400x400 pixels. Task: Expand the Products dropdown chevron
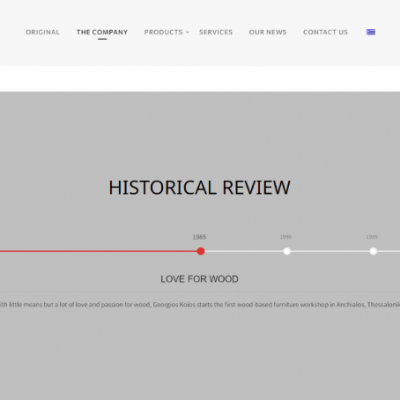[188, 32]
